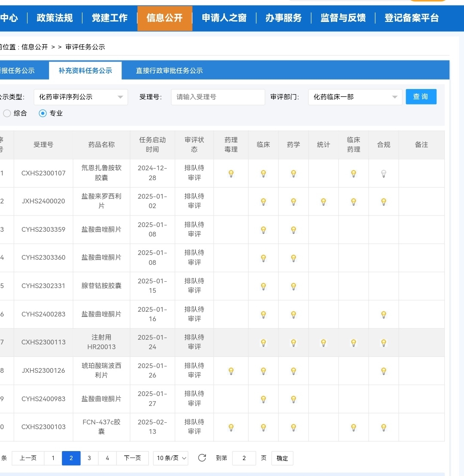Click the gray 合规 bulb for CXHS2300107
The image size is (464, 476).
coord(384,173)
